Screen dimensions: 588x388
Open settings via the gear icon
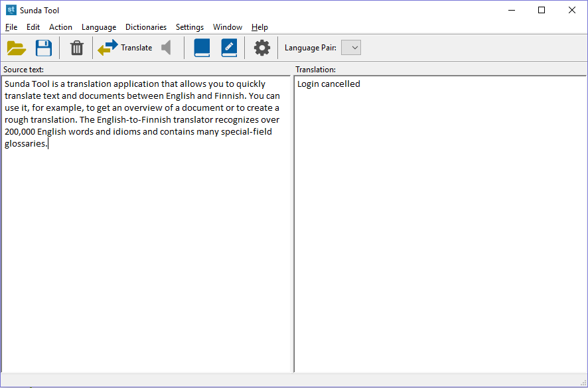point(261,47)
